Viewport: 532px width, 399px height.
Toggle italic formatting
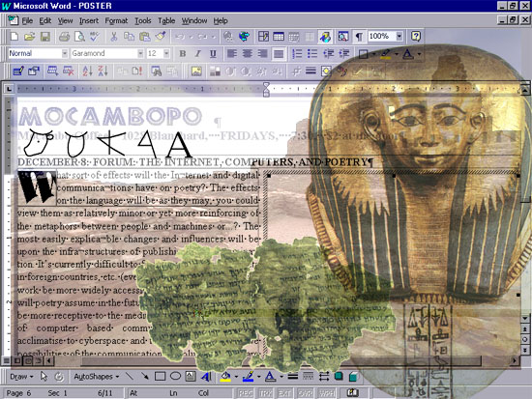tap(197, 53)
